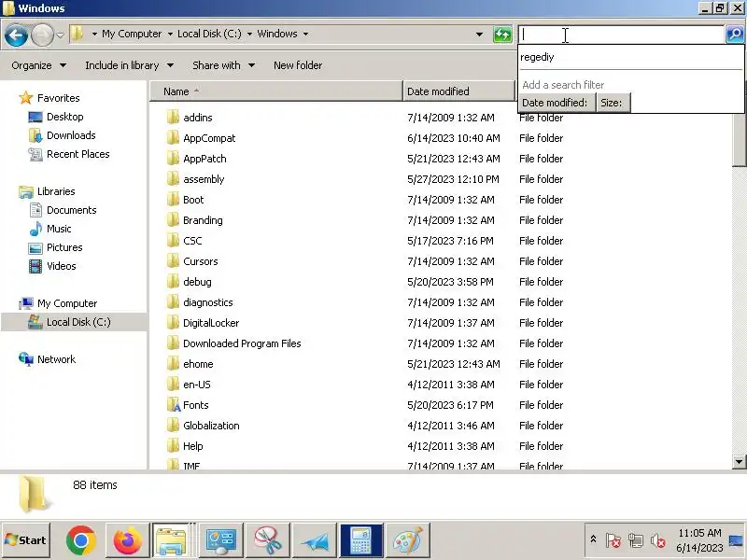Open the Snipping Tool taskbar icon
Screen dimensions: 747x560
(x=267, y=540)
